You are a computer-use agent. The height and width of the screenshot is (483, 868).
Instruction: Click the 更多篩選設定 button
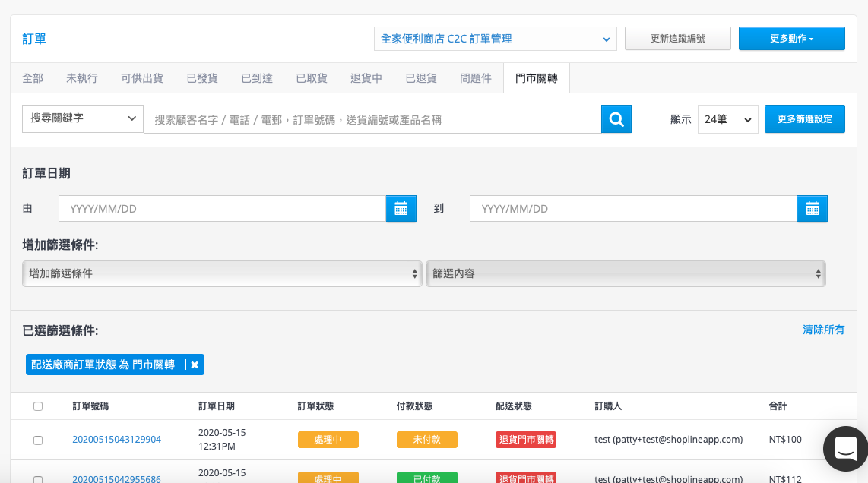(x=804, y=119)
